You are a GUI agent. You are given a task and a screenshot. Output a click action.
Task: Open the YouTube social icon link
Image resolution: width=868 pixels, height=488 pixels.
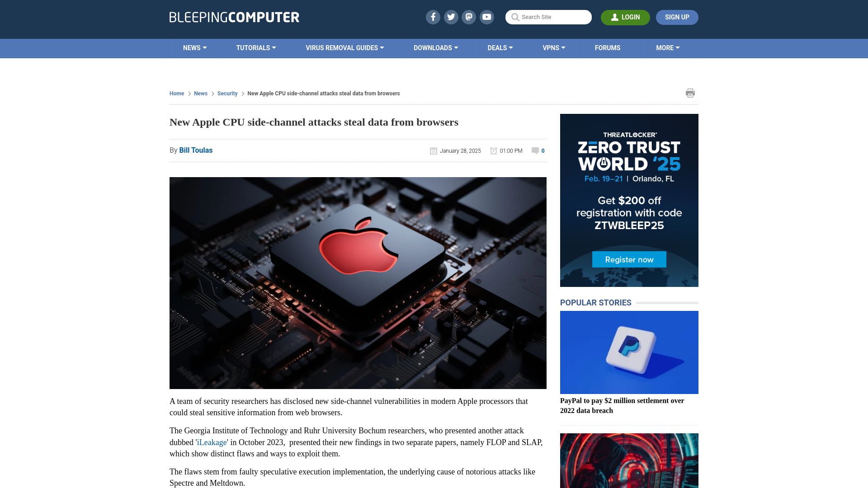tap(487, 17)
